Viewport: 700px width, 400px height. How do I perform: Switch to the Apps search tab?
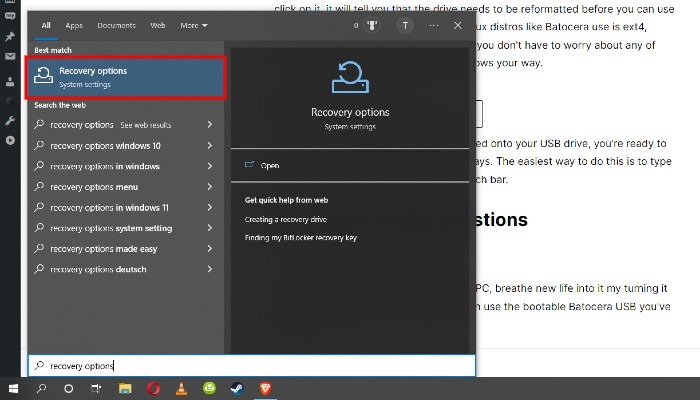pos(74,25)
